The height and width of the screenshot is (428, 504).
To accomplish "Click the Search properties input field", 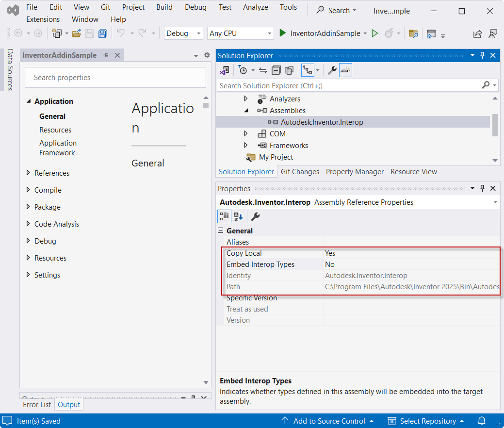I will pyautogui.click(x=115, y=78).
